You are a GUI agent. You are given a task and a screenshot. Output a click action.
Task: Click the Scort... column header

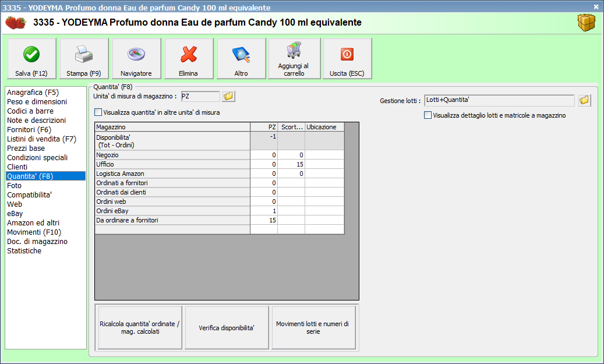291,127
